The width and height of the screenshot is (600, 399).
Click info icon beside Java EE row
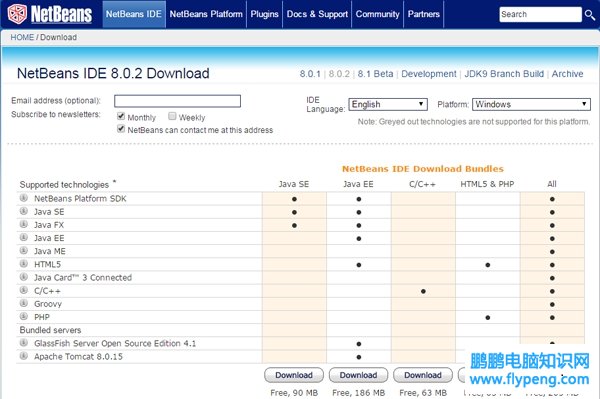(24, 238)
